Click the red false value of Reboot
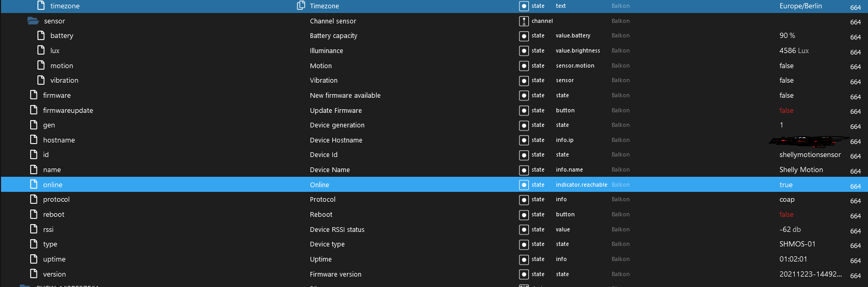Viewport: 868px width, 287px height. click(786, 214)
